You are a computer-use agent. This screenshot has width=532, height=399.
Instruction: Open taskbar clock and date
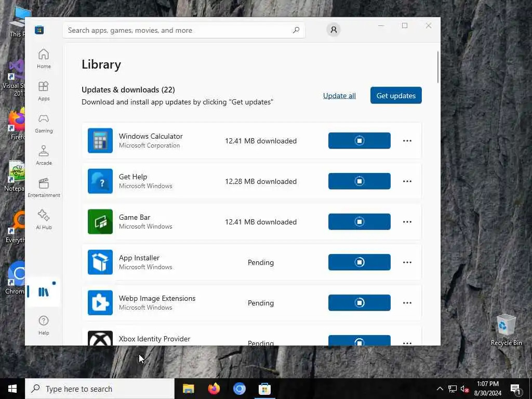pyautogui.click(x=487, y=389)
